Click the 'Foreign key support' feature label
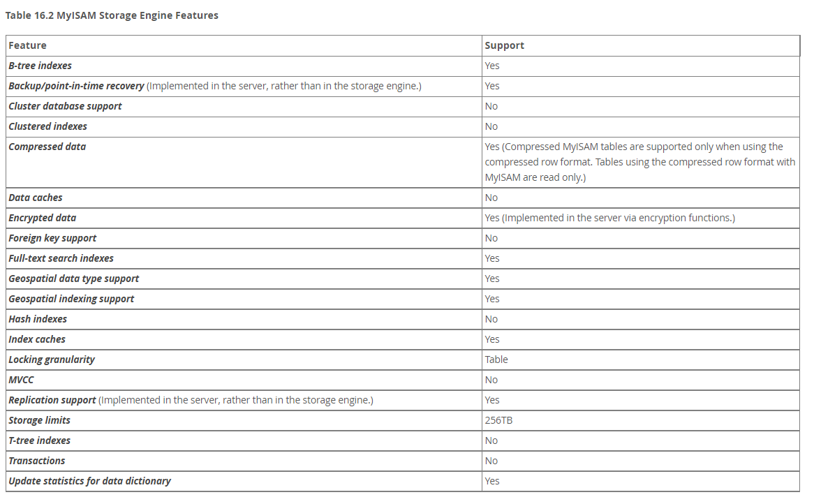 coord(52,238)
